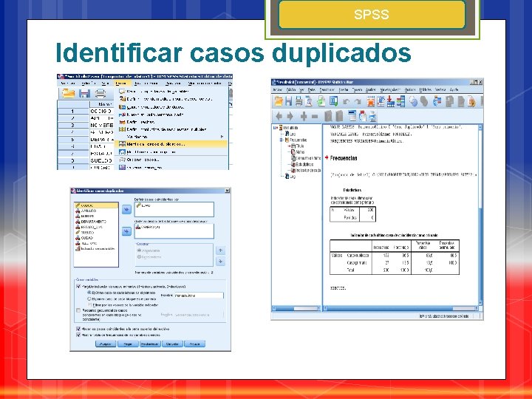532x399 pixels.
Task: Toggle 'Recuento secuencial de casos' checkbox
Action: pos(79,310)
